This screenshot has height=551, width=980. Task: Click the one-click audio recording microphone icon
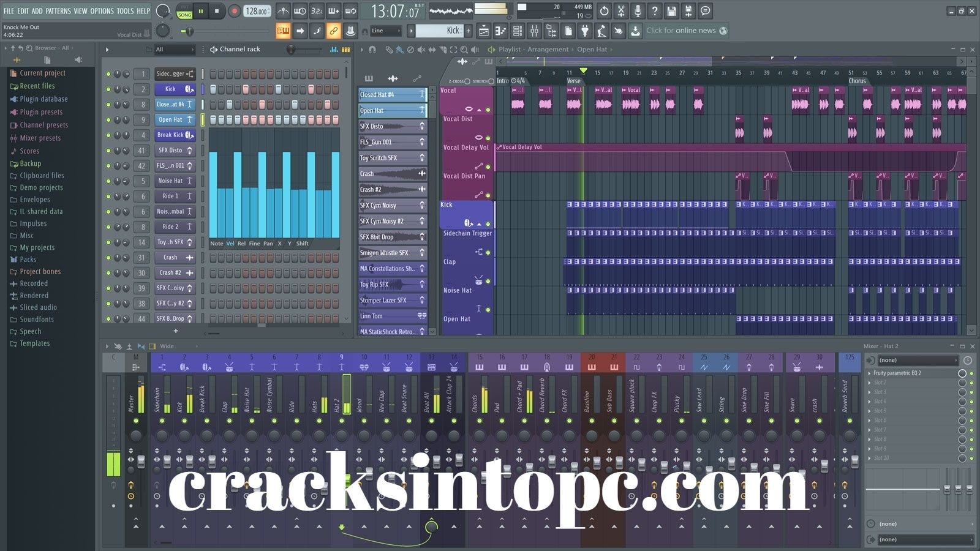coord(638,11)
